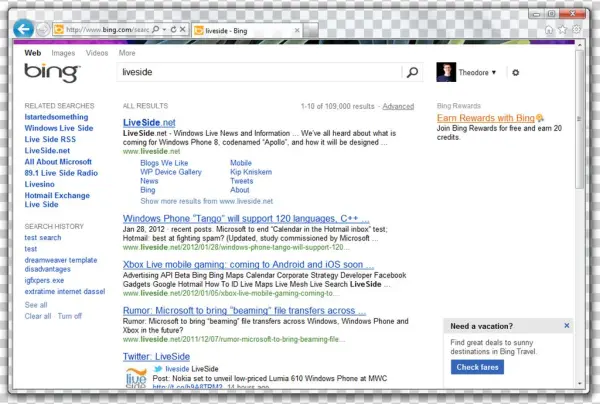Click the Theodore profile picture
The width and height of the screenshot is (600, 404).
click(446, 72)
